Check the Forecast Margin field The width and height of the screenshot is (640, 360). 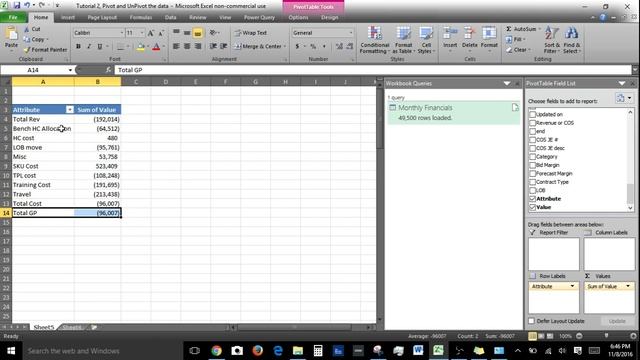click(532, 173)
